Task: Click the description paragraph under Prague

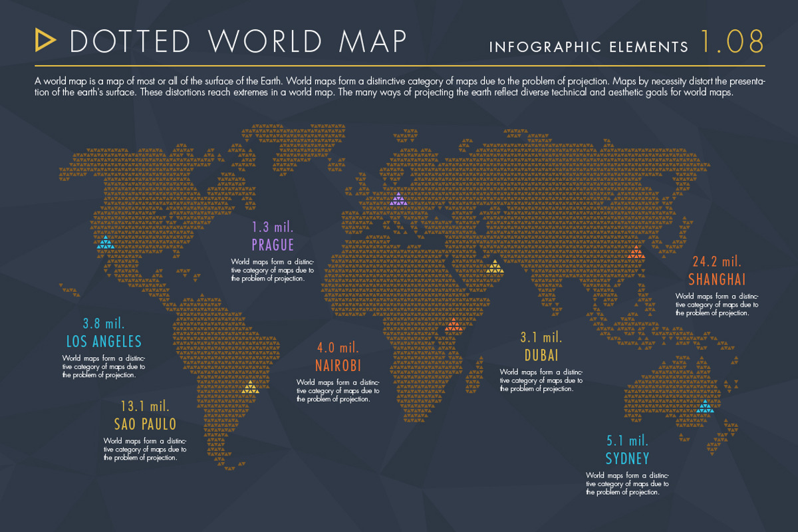Action: pos(272,270)
